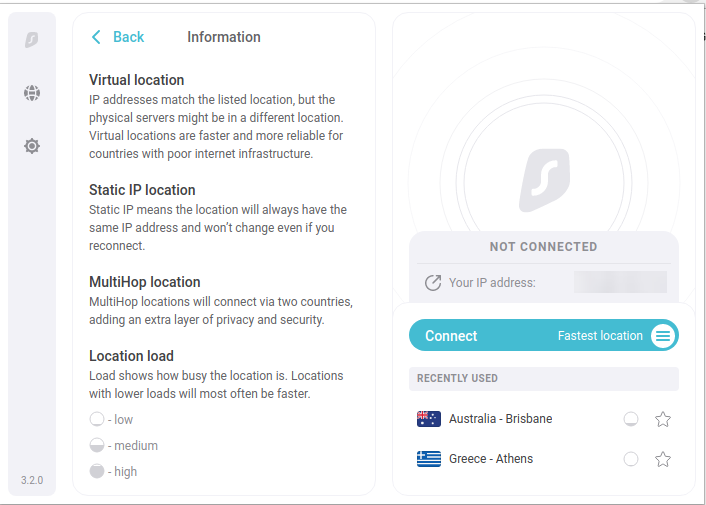Viewport: 706px width, 505px height.
Task: Click the high load legend icon
Action: coord(97,471)
